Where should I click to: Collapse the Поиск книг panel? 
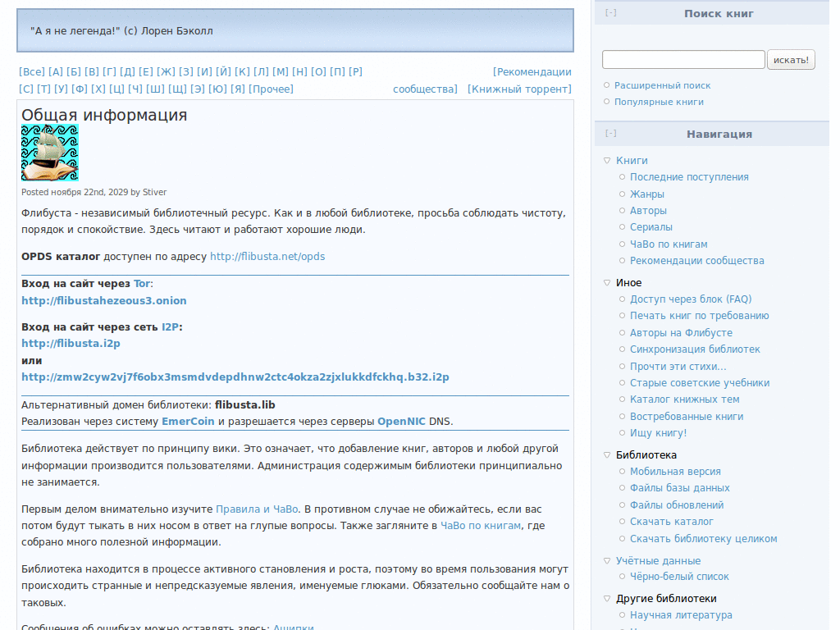click(609, 12)
